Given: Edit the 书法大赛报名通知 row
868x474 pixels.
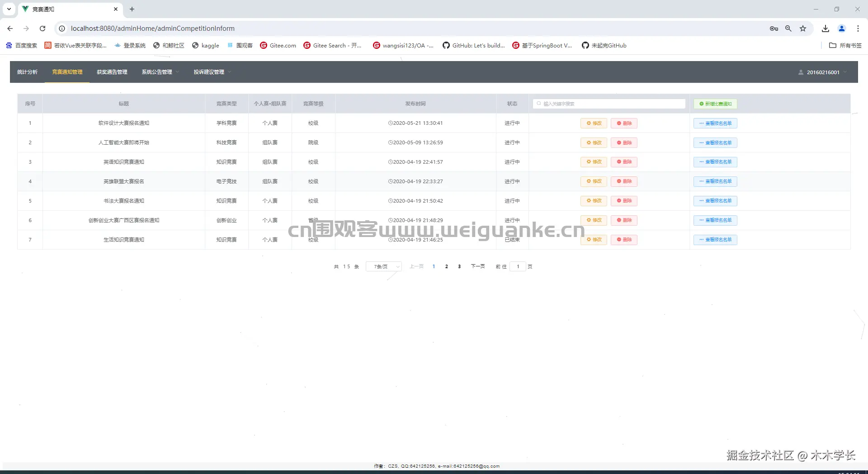Looking at the screenshot, I should (x=594, y=201).
